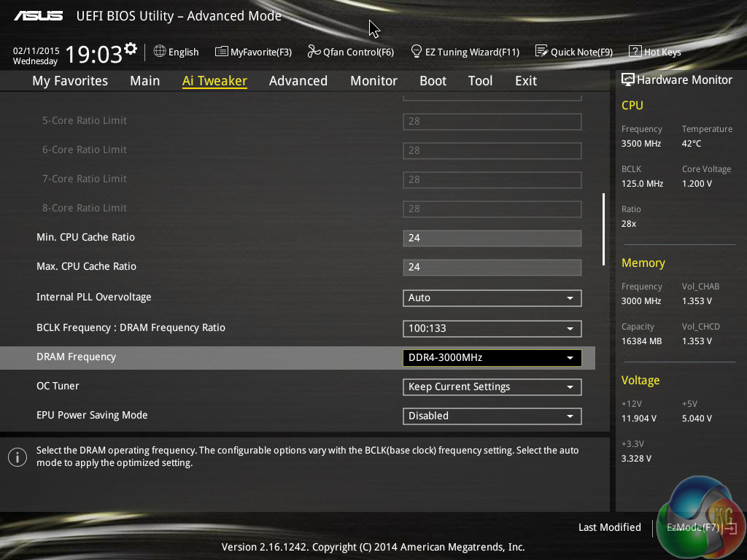Click CPU temperature value 42°C

692,144
